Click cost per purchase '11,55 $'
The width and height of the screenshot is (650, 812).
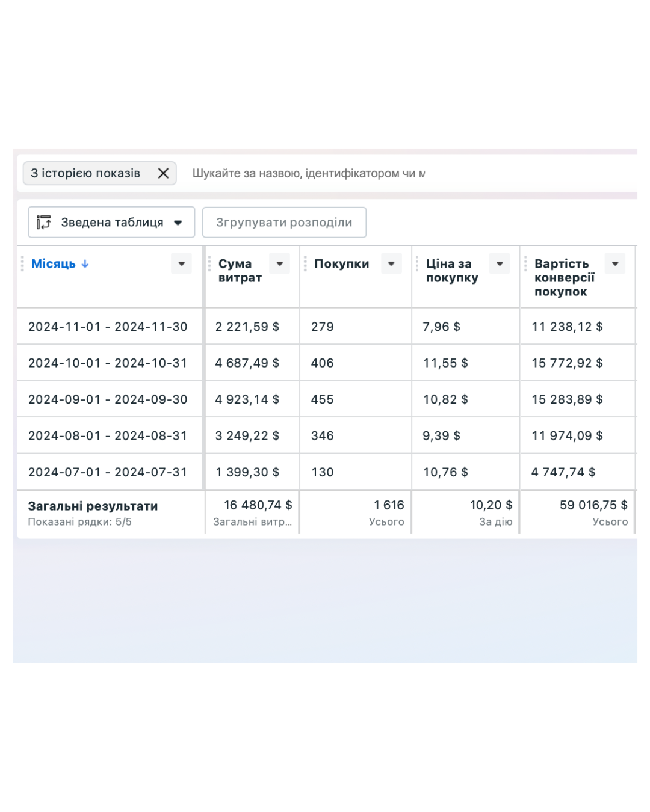(445, 363)
